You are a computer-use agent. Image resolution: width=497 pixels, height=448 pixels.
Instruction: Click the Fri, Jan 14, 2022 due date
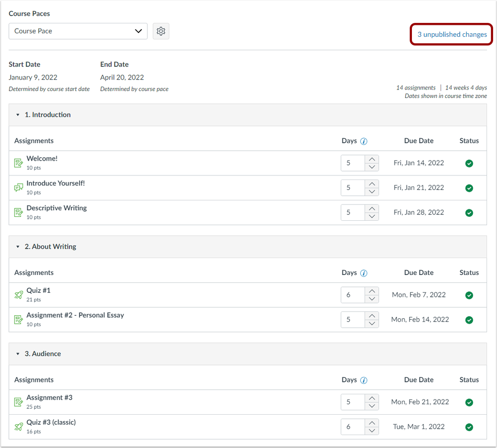419,163
